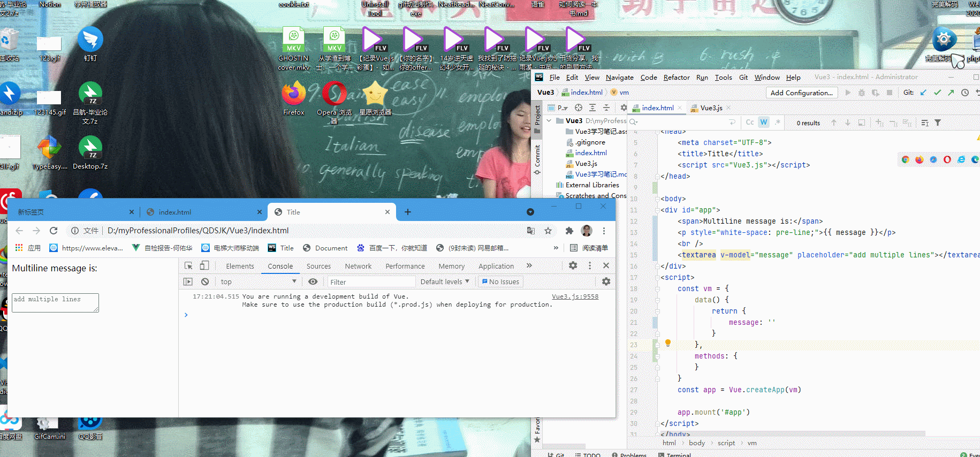Collapse all in Project panel
This screenshot has height=457, width=980.
coord(606,108)
